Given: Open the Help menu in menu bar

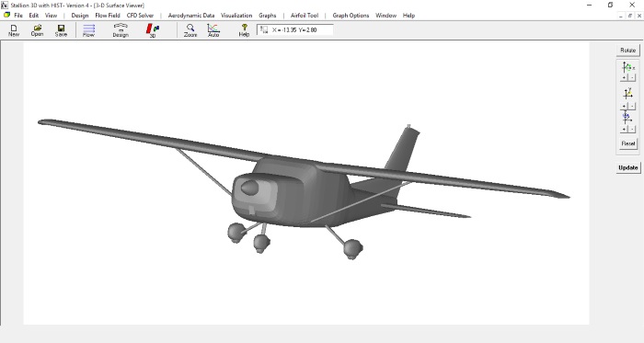Looking at the screenshot, I should (x=408, y=16).
